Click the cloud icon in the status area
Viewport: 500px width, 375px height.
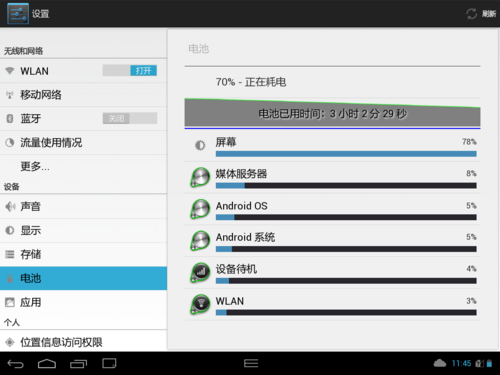[x=440, y=363]
